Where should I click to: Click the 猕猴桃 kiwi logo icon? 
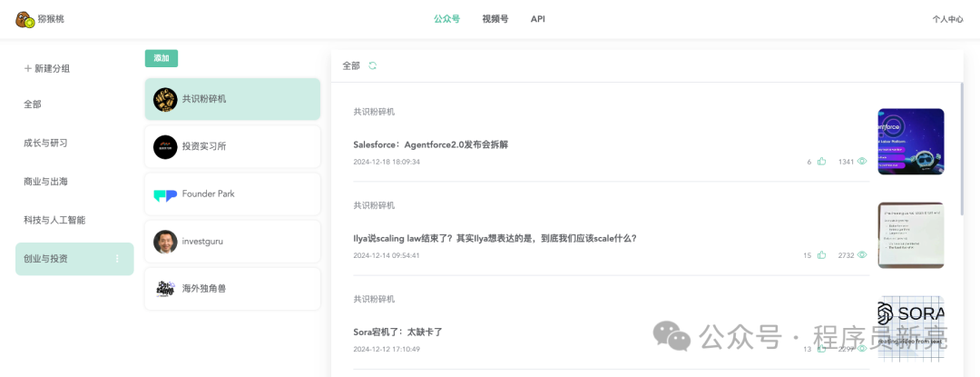click(25, 19)
